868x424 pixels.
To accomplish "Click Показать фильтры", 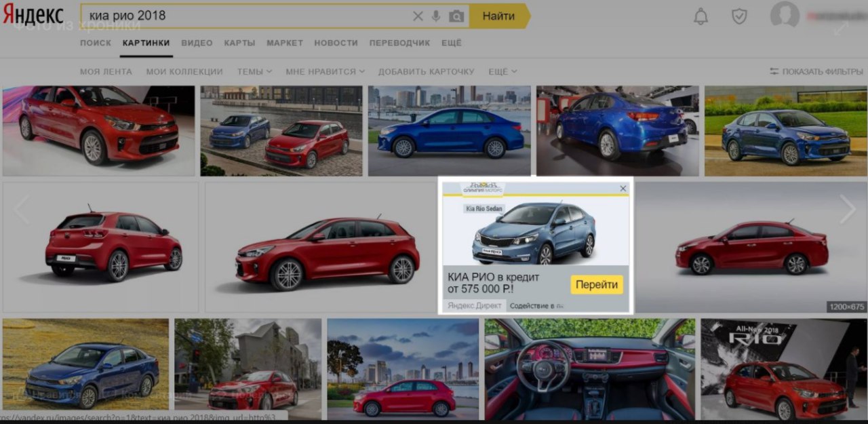I will (x=816, y=71).
